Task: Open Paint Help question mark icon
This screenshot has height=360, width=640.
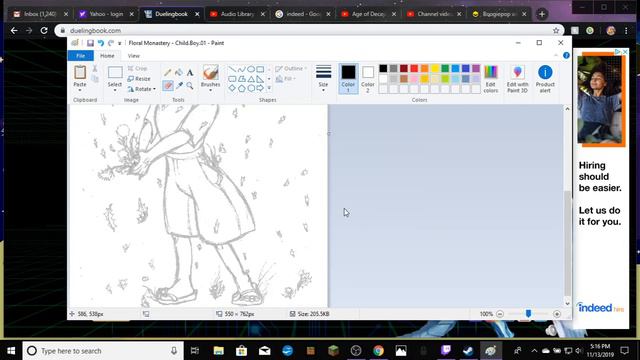Action: (566, 56)
